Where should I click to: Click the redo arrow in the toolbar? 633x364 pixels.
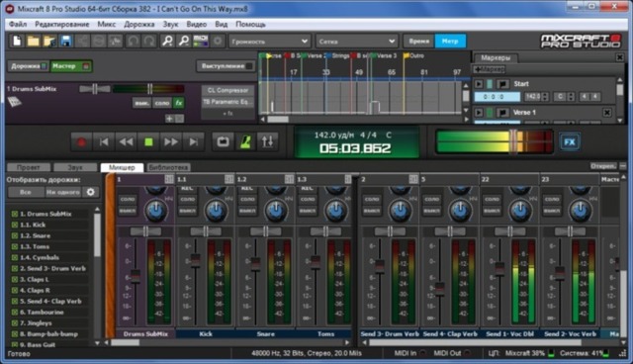tap(149, 41)
